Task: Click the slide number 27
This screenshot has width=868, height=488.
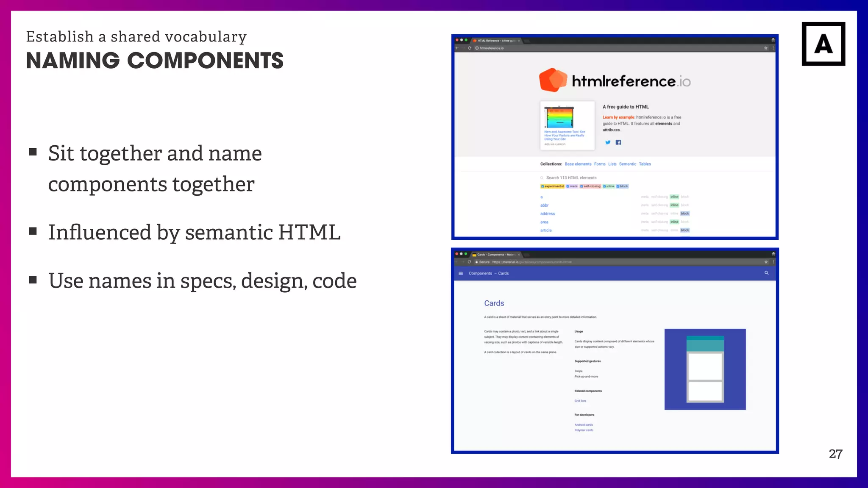Action: click(836, 454)
